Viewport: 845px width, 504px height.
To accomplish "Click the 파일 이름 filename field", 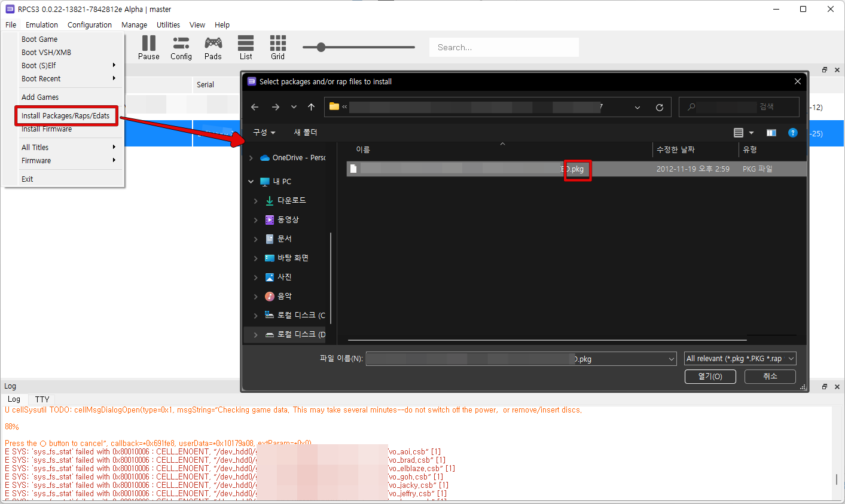I will [x=521, y=359].
